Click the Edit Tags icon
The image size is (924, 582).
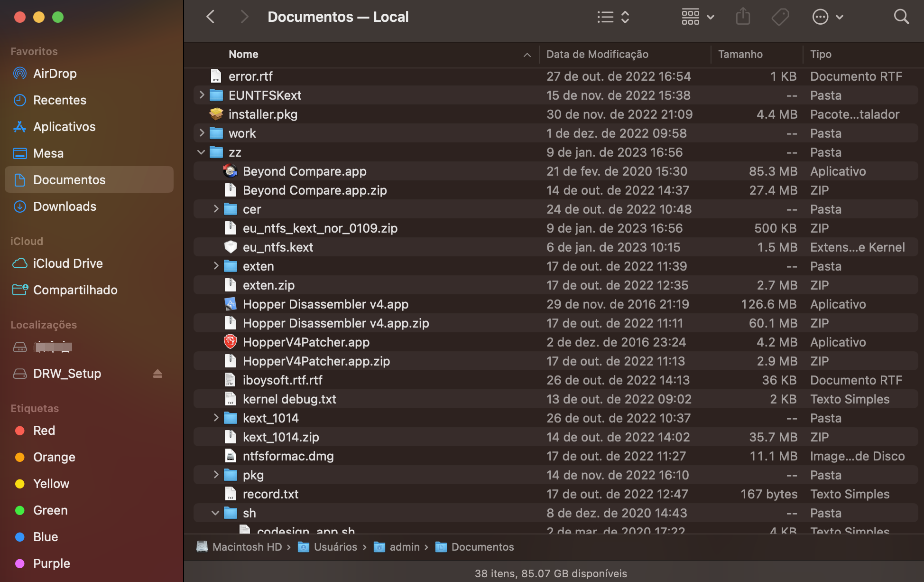point(780,17)
